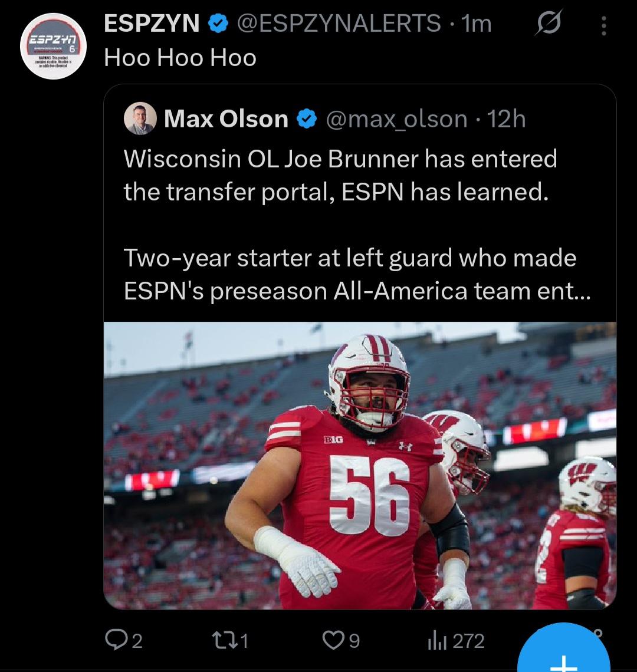Open the three-dot more options menu
This screenshot has width=637, height=672.
point(603,25)
